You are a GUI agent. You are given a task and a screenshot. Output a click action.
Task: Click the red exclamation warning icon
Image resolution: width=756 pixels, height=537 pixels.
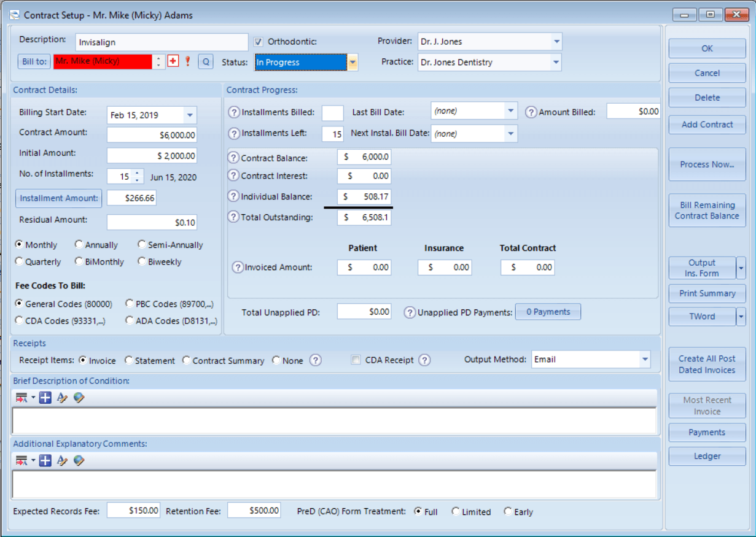point(188,61)
